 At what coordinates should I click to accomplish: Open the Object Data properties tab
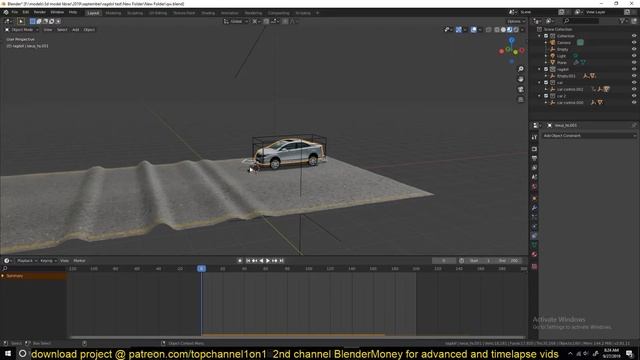tap(534, 245)
